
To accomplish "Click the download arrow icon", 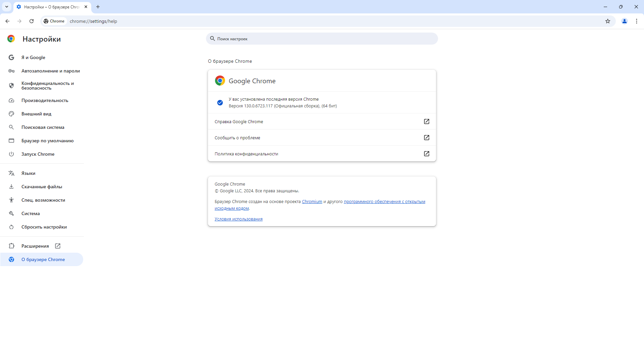I will tap(11, 187).
